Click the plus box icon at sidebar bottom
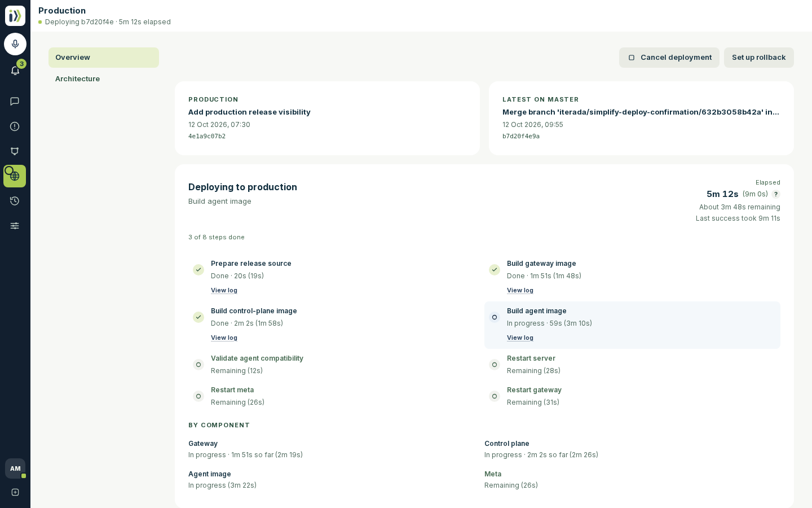This screenshot has height=508, width=812. pos(15,492)
